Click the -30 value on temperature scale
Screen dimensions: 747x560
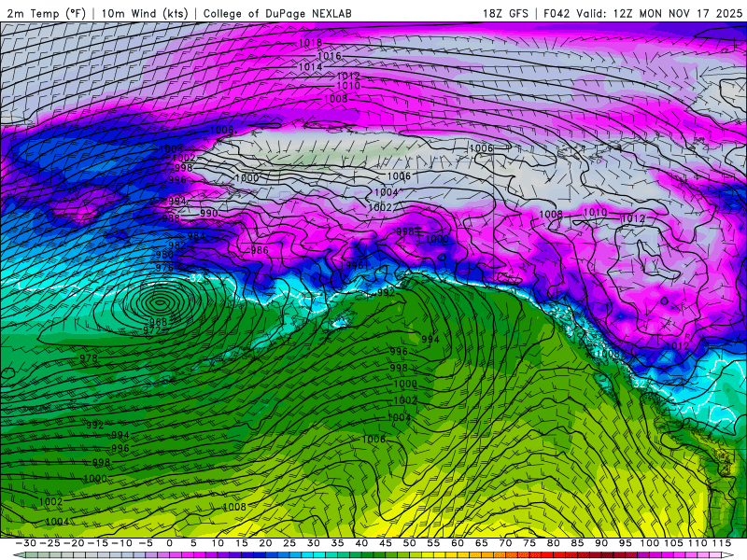pyautogui.click(x=26, y=543)
